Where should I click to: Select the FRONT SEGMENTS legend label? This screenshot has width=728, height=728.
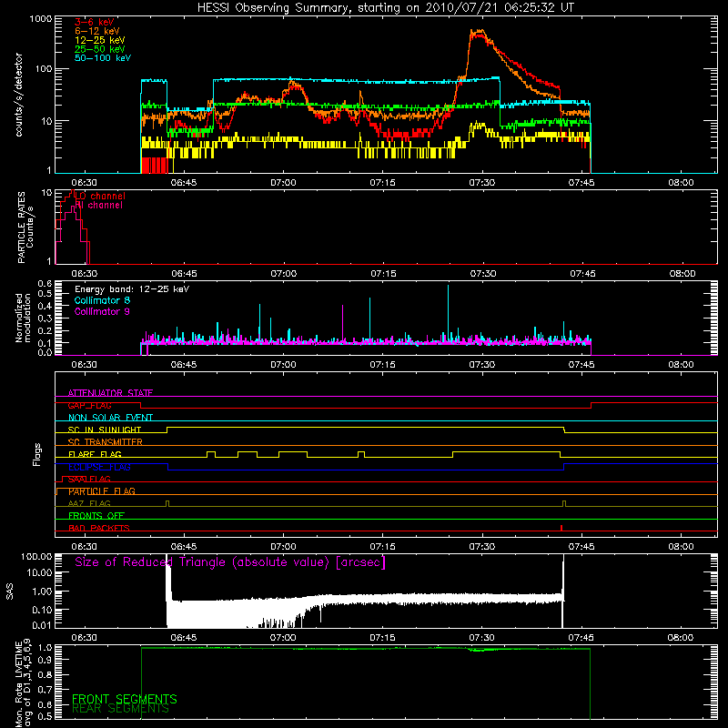(125, 699)
